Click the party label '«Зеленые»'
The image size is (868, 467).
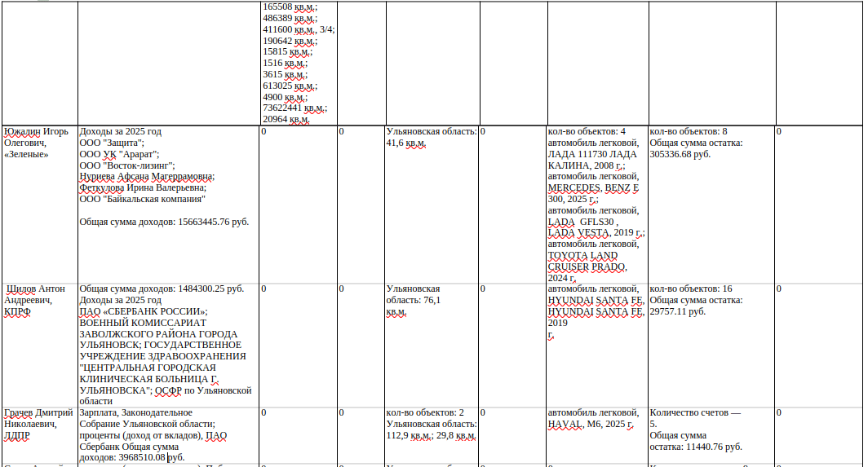click(x=27, y=154)
